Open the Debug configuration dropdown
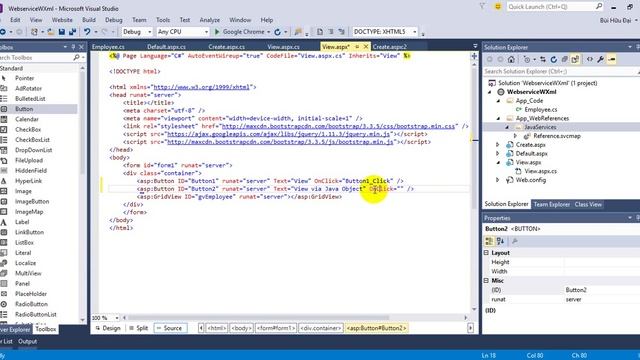This screenshot has width=640, height=360. click(149, 31)
